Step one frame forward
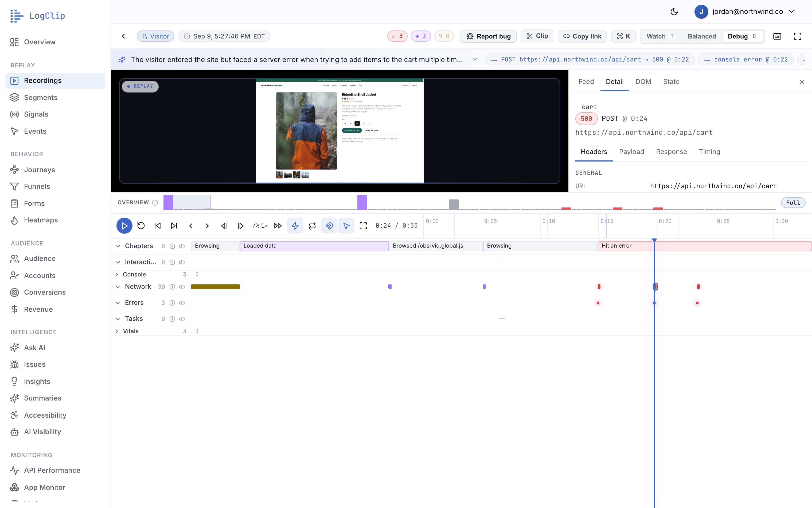 (x=241, y=226)
